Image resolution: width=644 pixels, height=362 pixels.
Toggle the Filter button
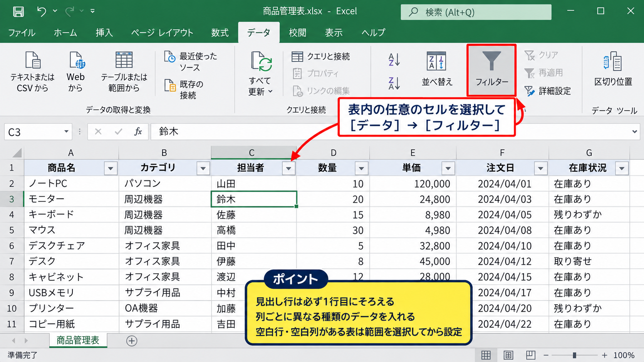pyautogui.click(x=491, y=70)
